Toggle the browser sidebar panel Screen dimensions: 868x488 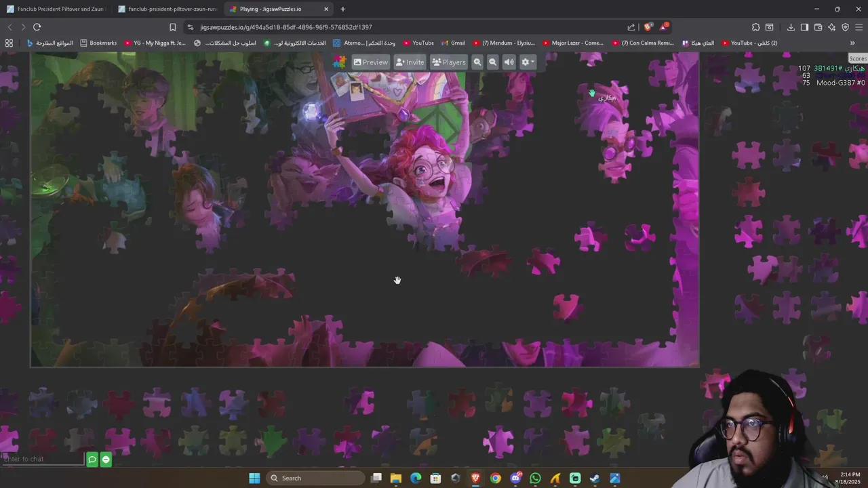(x=804, y=27)
